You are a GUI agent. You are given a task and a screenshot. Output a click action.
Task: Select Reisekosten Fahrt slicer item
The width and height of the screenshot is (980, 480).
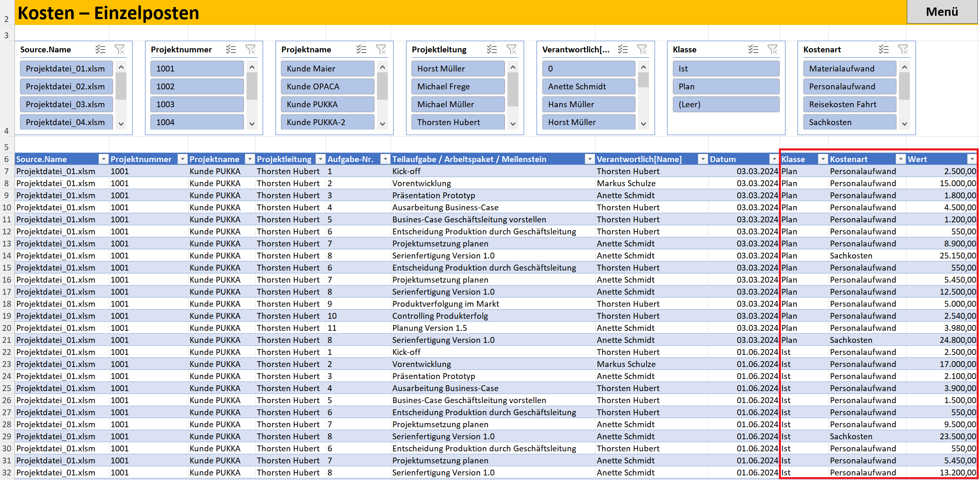tap(849, 104)
